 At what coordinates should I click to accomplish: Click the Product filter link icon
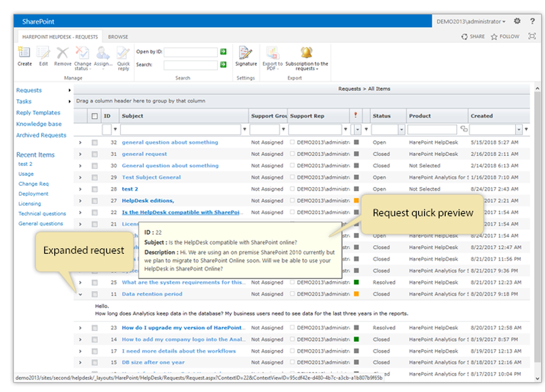point(464,129)
